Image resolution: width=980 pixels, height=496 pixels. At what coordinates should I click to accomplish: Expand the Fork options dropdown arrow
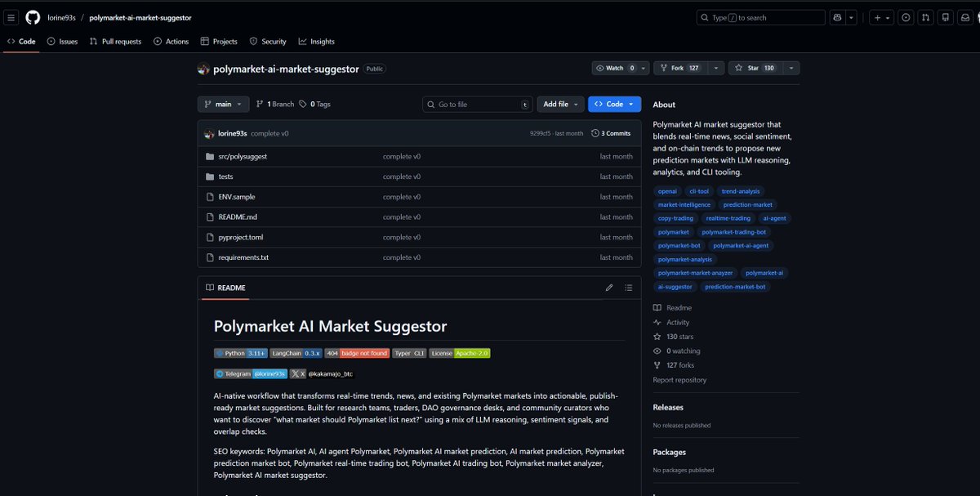[x=716, y=69]
